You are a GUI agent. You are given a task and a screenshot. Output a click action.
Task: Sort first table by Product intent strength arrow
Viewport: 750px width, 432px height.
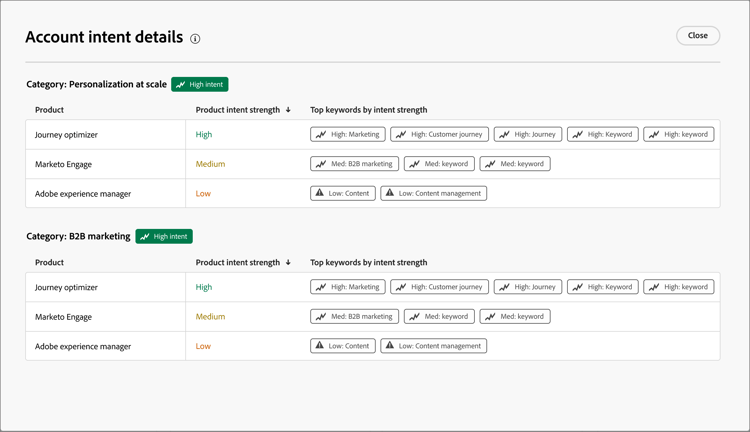tap(288, 110)
